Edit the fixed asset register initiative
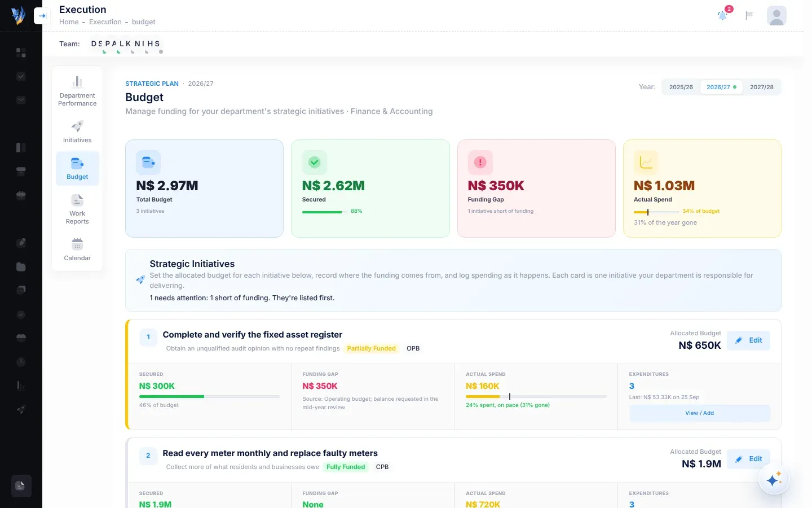Image resolution: width=812 pixels, height=508 pixels. pos(748,340)
